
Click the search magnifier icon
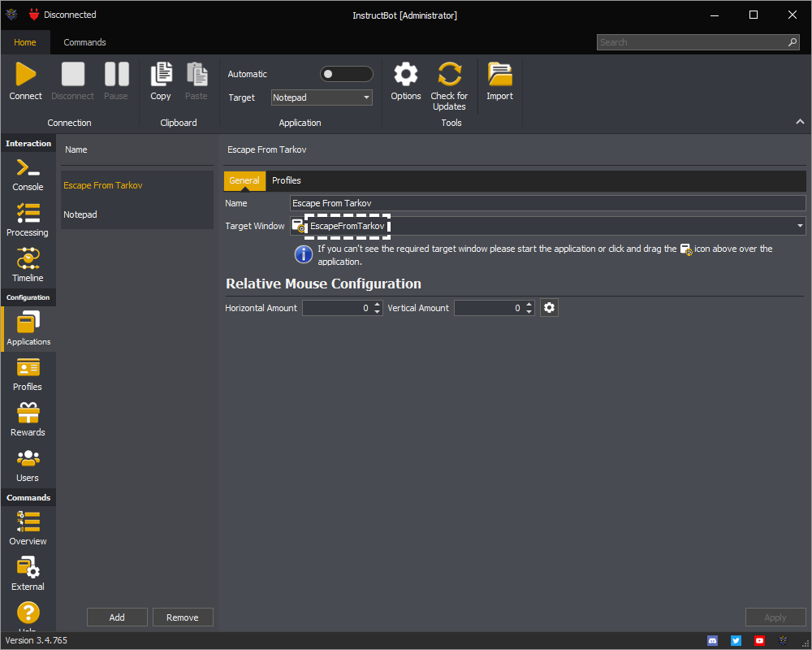[x=793, y=42]
